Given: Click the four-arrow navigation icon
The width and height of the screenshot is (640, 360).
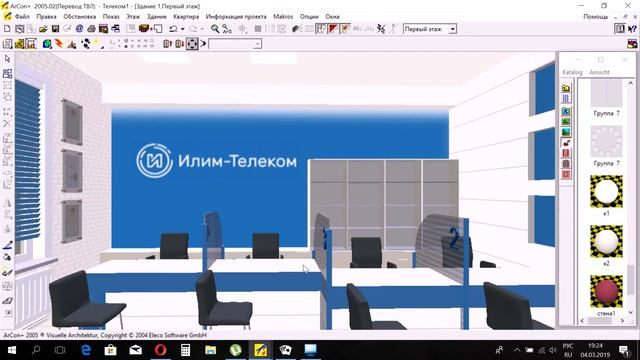Looking at the screenshot, I should [192, 44].
